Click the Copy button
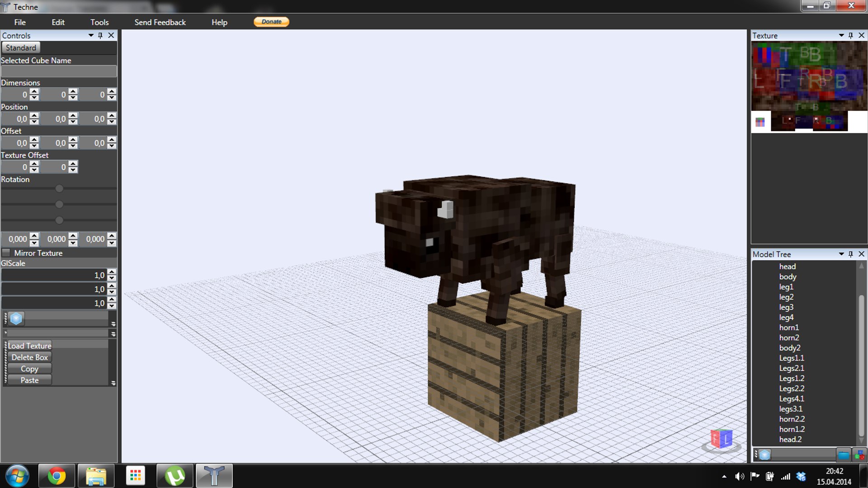This screenshot has height=488, width=868. (29, 369)
